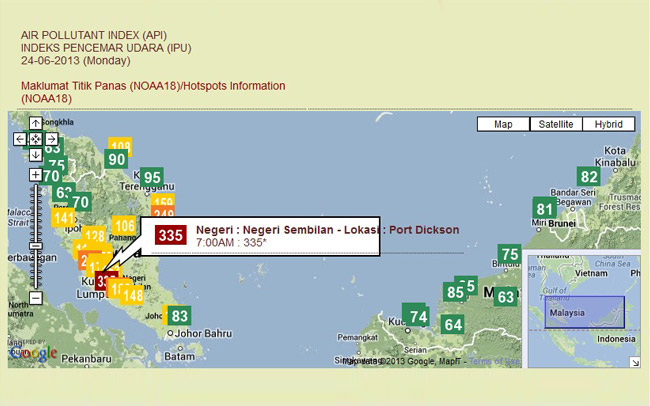Zoom in with the plus button
650x406 pixels.
tap(35, 175)
